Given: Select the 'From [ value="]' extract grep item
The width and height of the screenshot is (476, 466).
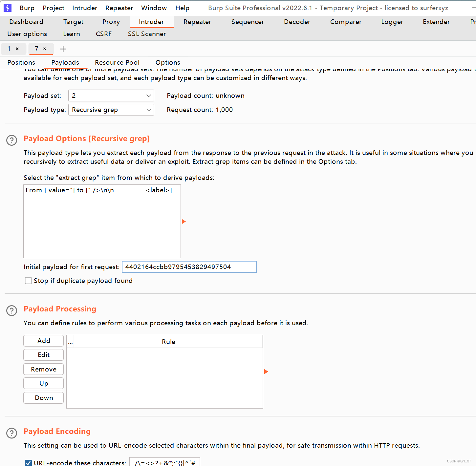Looking at the screenshot, I should click(x=102, y=190).
